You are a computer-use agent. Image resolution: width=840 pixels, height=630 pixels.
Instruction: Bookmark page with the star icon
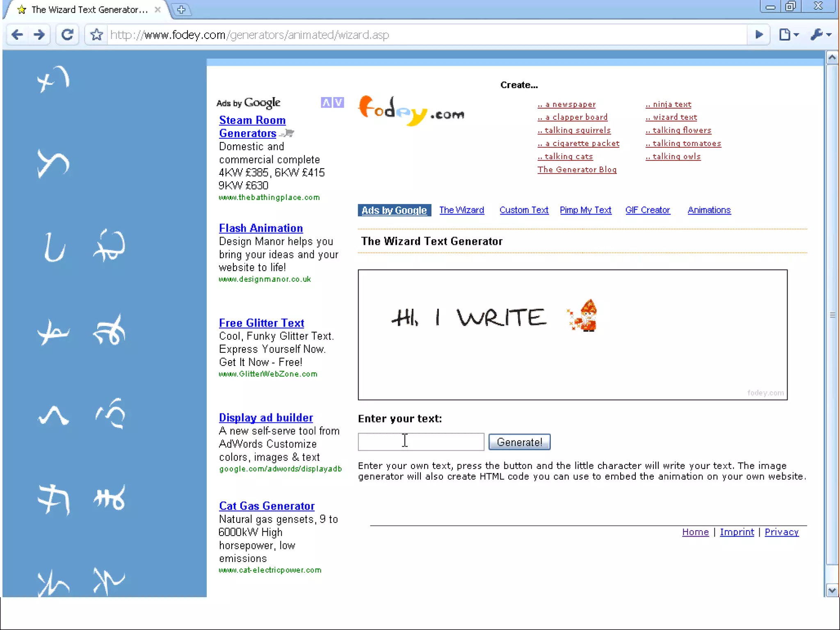[x=97, y=35]
